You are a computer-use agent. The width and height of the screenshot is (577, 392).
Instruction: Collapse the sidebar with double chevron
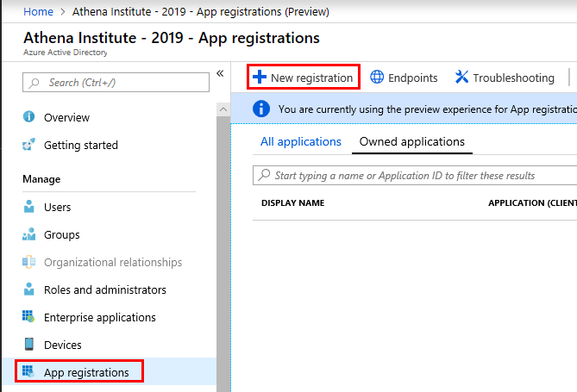[x=220, y=73]
